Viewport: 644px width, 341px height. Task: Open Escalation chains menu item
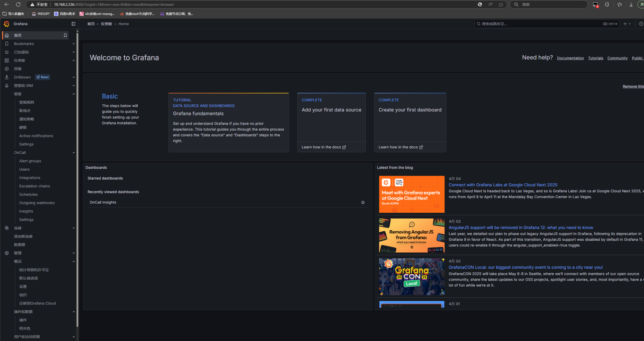coord(35,186)
